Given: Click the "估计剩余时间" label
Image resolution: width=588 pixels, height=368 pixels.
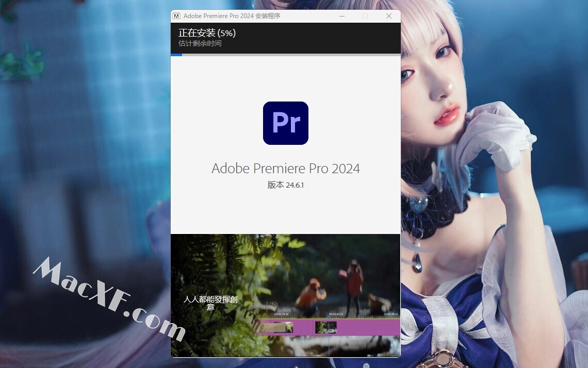Looking at the screenshot, I should [x=200, y=43].
